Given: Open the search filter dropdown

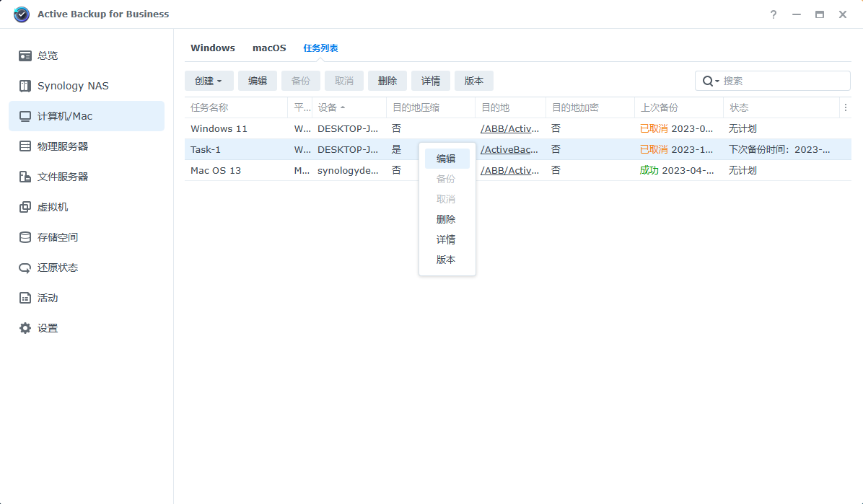Looking at the screenshot, I should 714,81.
